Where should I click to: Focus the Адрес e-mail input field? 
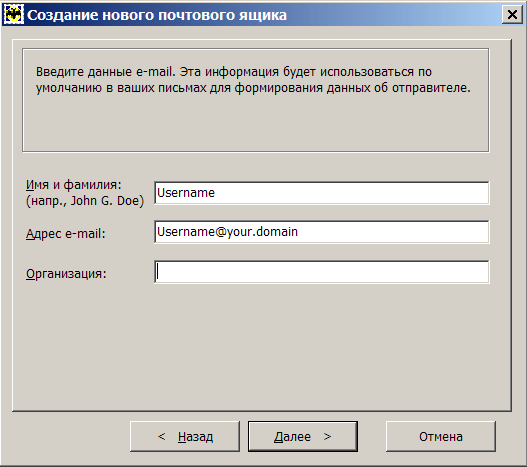(322, 232)
